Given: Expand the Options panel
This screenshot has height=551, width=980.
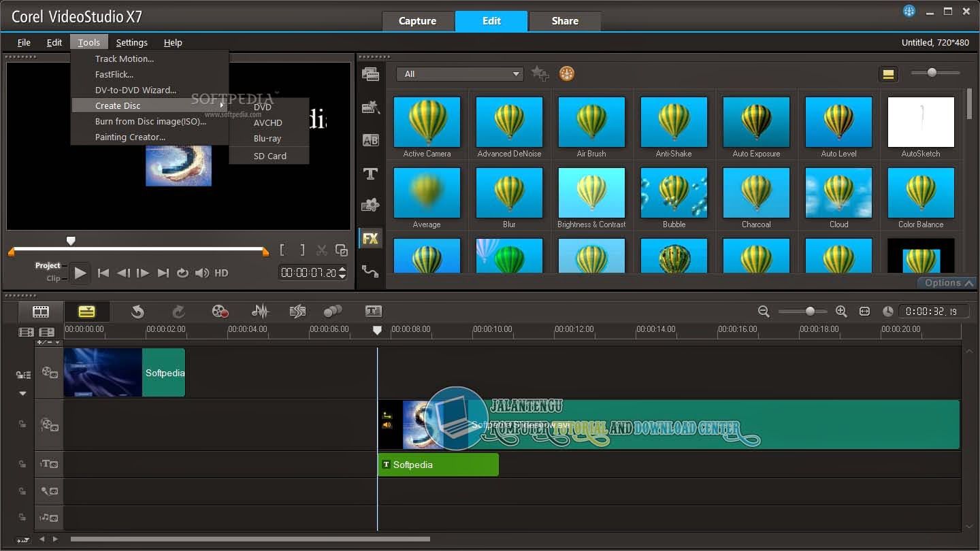Looking at the screenshot, I should coord(947,283).
